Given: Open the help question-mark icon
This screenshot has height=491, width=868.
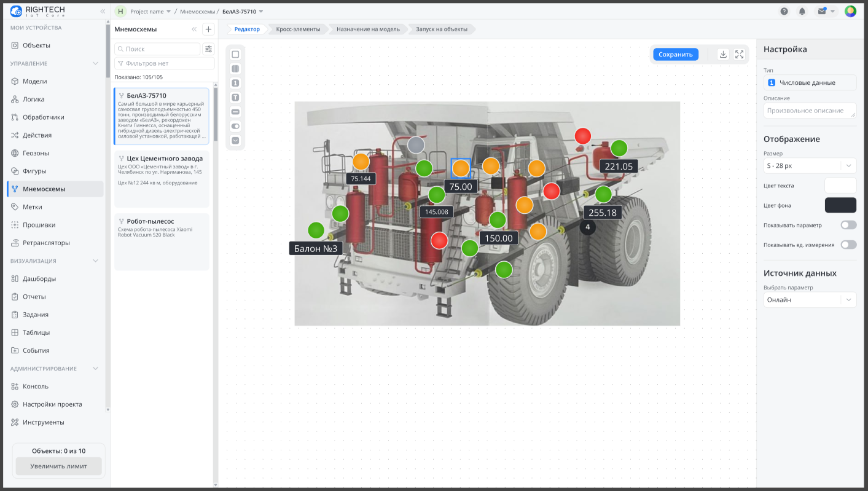Looking at the screenshot, I should (x=784, y=11).
